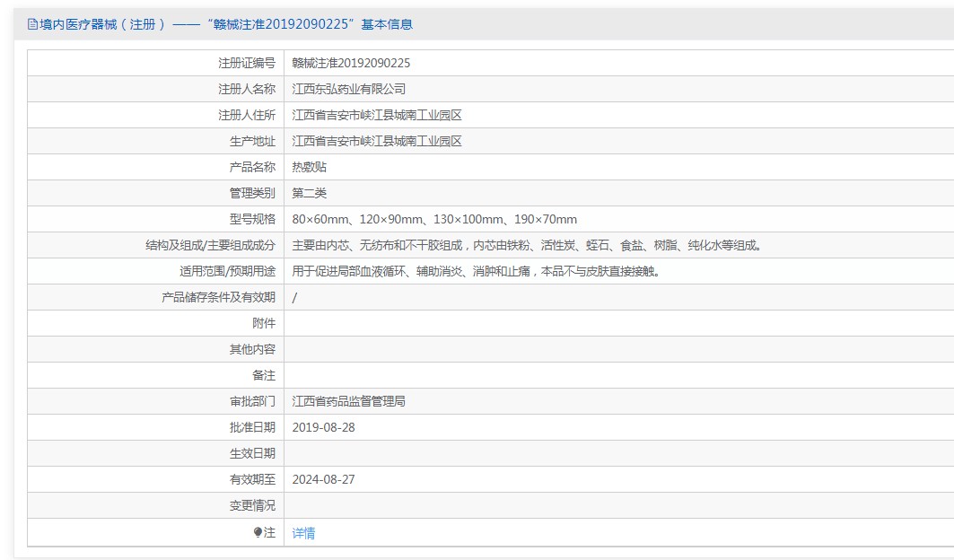Screen dimensions: 954x560
Task: Click the 注册人住所 row label
Action: click(247, 115)
